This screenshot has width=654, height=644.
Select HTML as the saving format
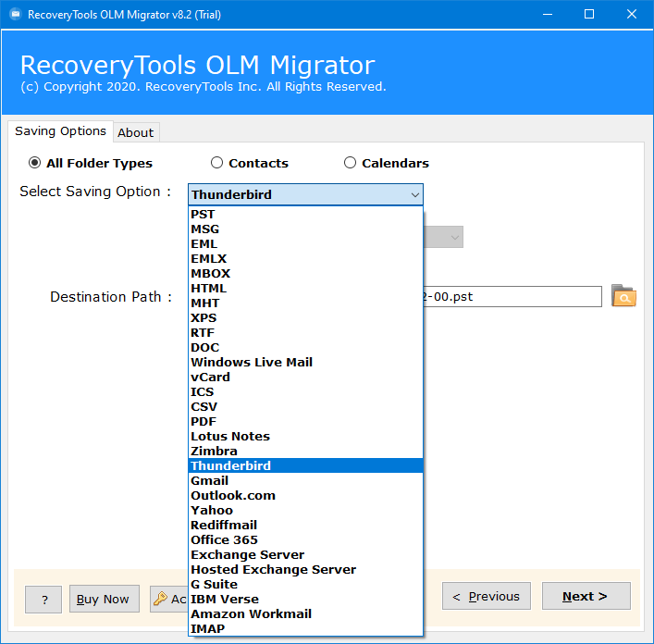click(305, 288)
